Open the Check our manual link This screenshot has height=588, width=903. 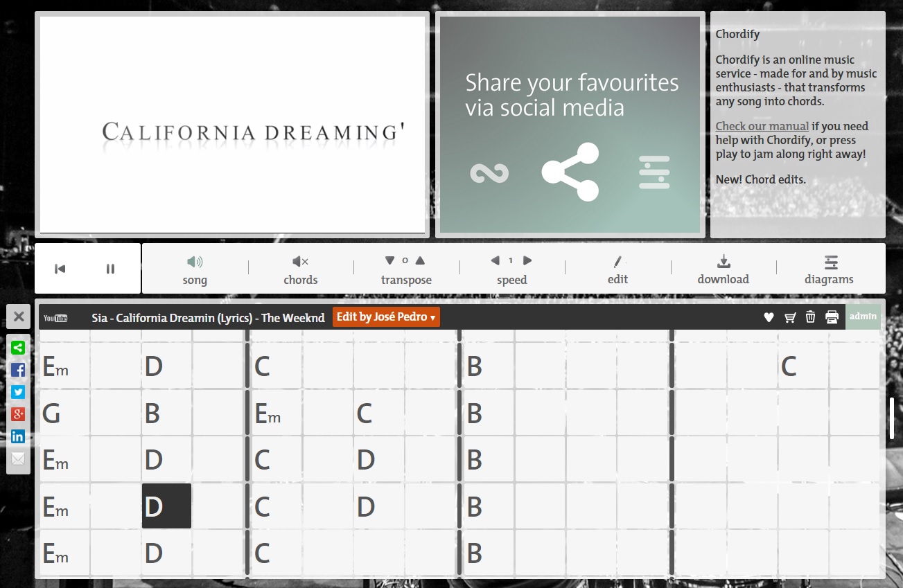pyautogui.click(x=762, y=126)
